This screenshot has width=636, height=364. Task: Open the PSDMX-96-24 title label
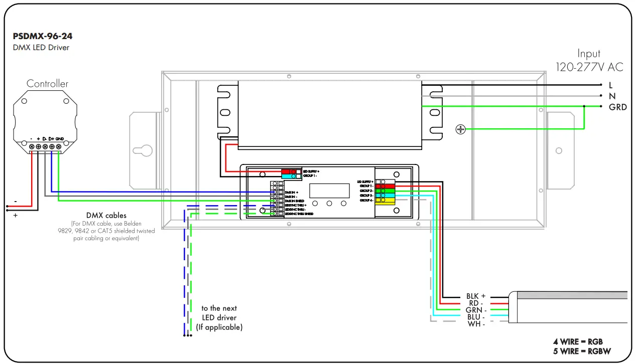[43, 36]
